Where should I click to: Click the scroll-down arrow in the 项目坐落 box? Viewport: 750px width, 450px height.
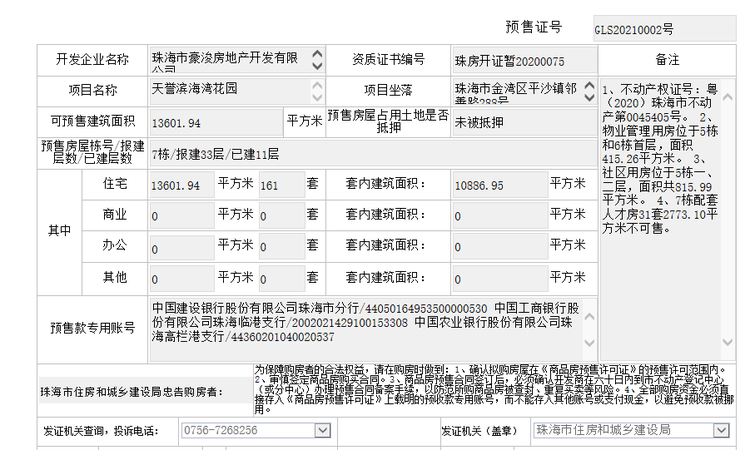pos(590,98)
